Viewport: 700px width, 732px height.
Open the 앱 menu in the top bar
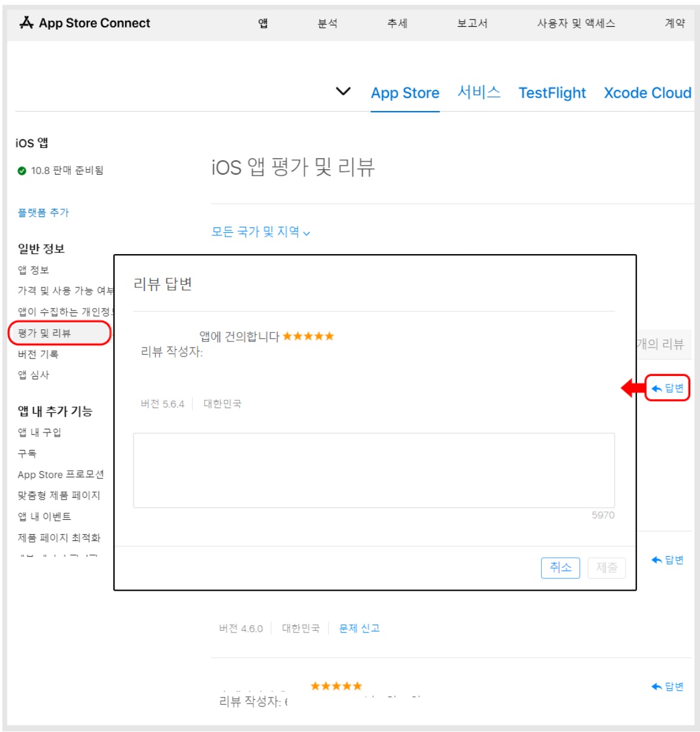coord(263,23)
